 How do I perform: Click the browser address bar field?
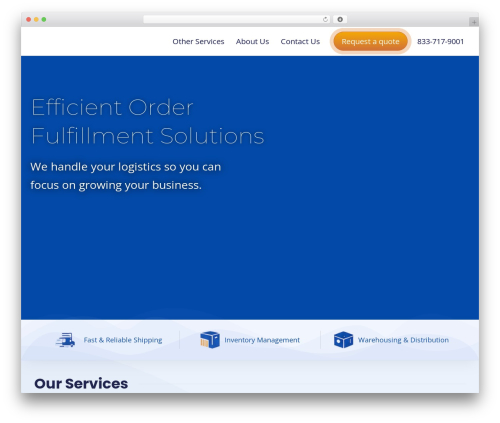[x=237, y=19]
